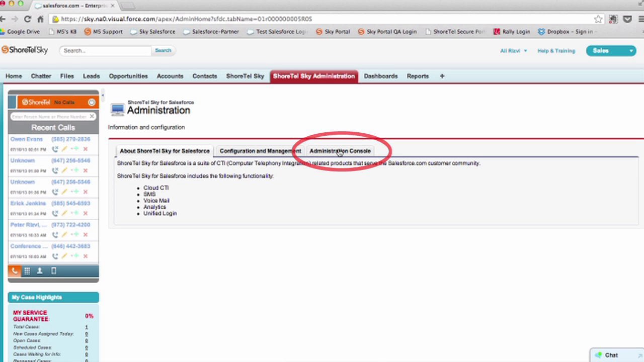Click the call icon in Conference row
The image size is (644, 362).
point(55,256)
